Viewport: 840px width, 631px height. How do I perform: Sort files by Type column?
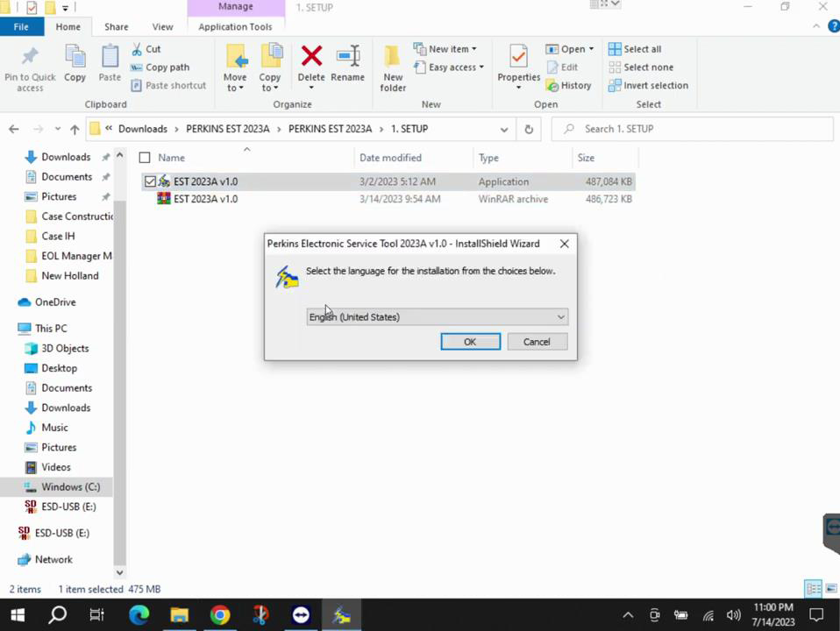pos(488,158)
